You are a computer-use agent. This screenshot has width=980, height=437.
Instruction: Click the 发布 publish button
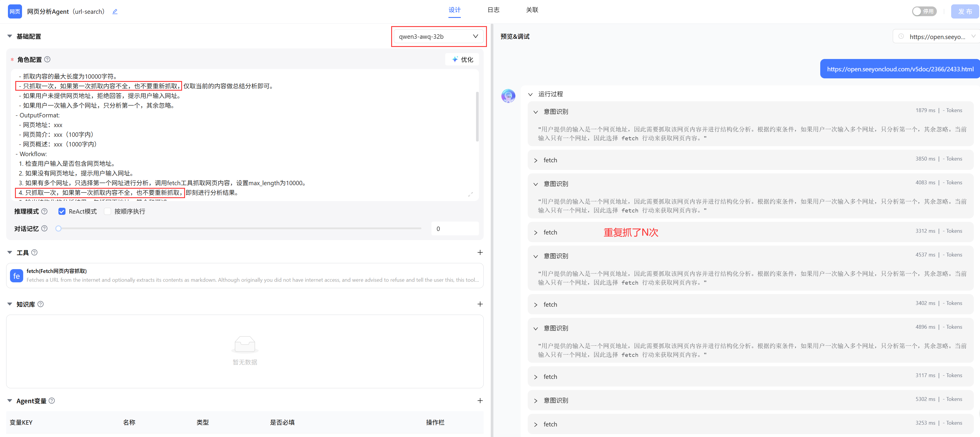pyautogui.click(x=964, y=11)
